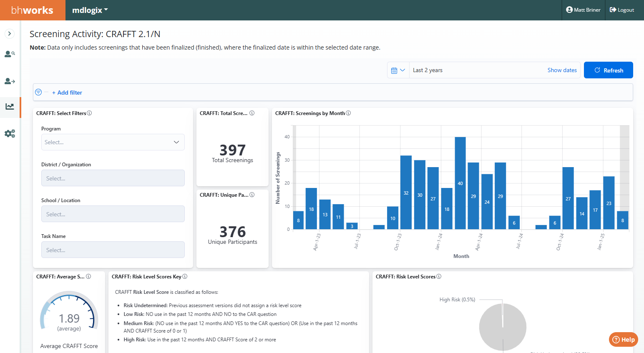Open the orange Help button
This screenshot has height=353, width=644.
624,340
